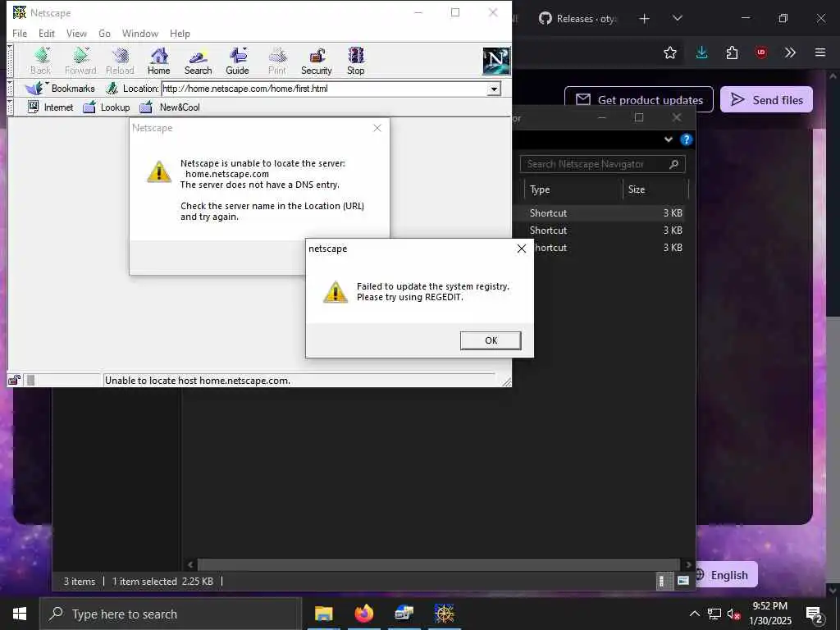The height and width of the screenshot is (630, 840).
Task: Click the Search Netscape Navigator box
Action: pyautogui.click(x=602, y=164)
